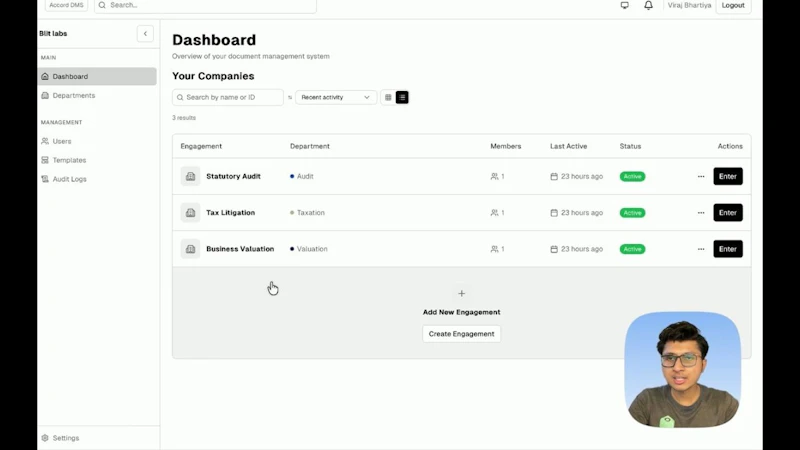This screenshot has height=450, width=800.
Task: Focus the Search by name or ID field
Action: (x=228, y=97)
